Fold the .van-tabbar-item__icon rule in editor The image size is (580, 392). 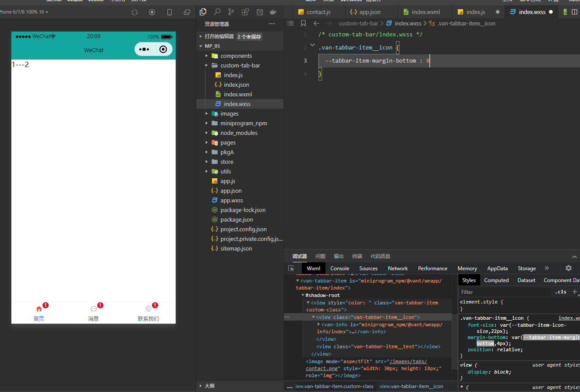tap(312, 45)
